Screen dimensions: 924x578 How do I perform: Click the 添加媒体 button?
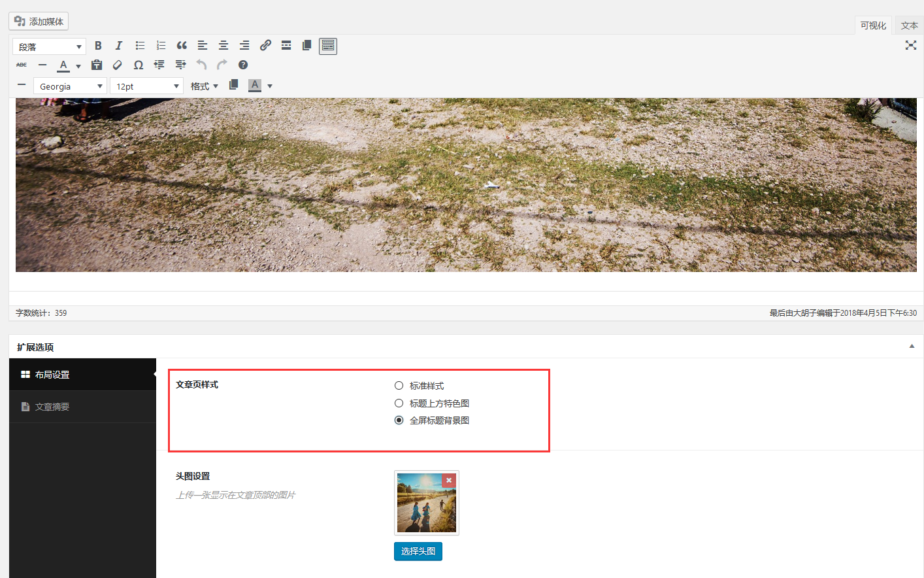tap(39, 22)
